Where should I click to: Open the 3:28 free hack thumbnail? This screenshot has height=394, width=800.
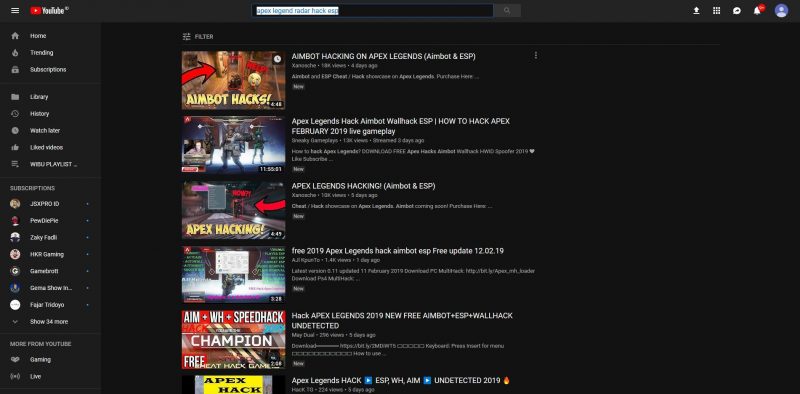[234, 275]
